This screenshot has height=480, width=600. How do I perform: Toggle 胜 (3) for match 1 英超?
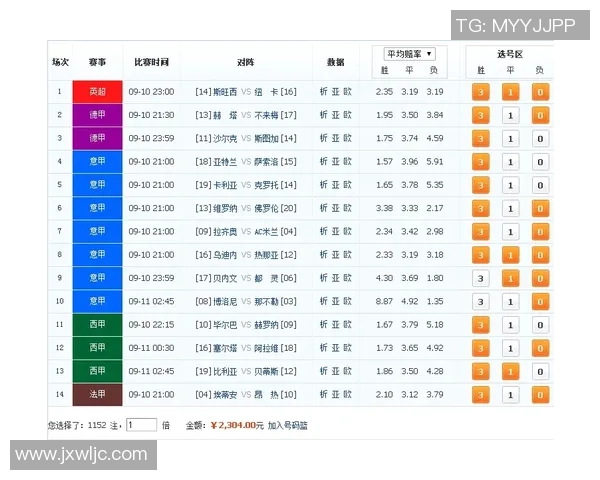click(x=481, y=92)
